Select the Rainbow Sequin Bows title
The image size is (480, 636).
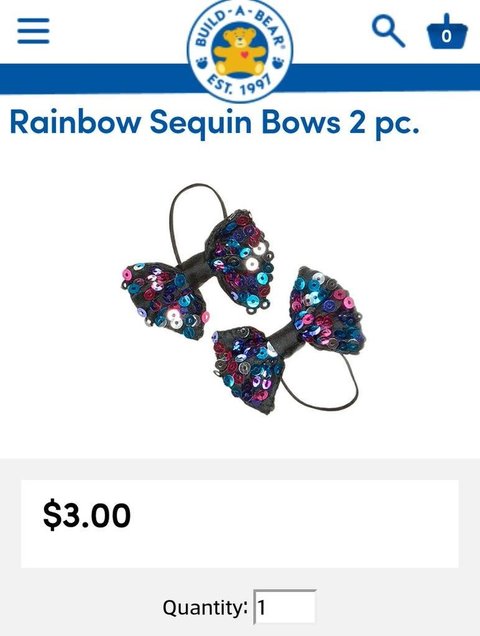tap(214, 122)
